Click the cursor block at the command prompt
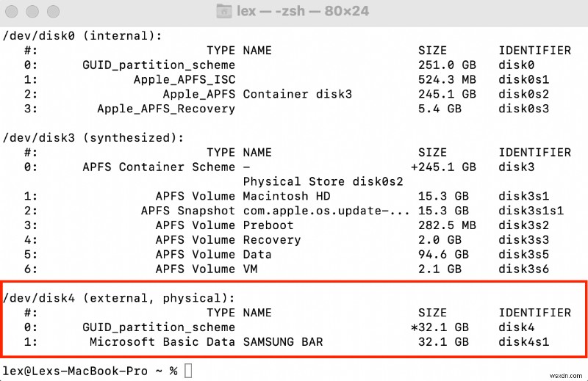Image resolution: width=588 pixels, height=381 pixels. [x=188, y=371]
